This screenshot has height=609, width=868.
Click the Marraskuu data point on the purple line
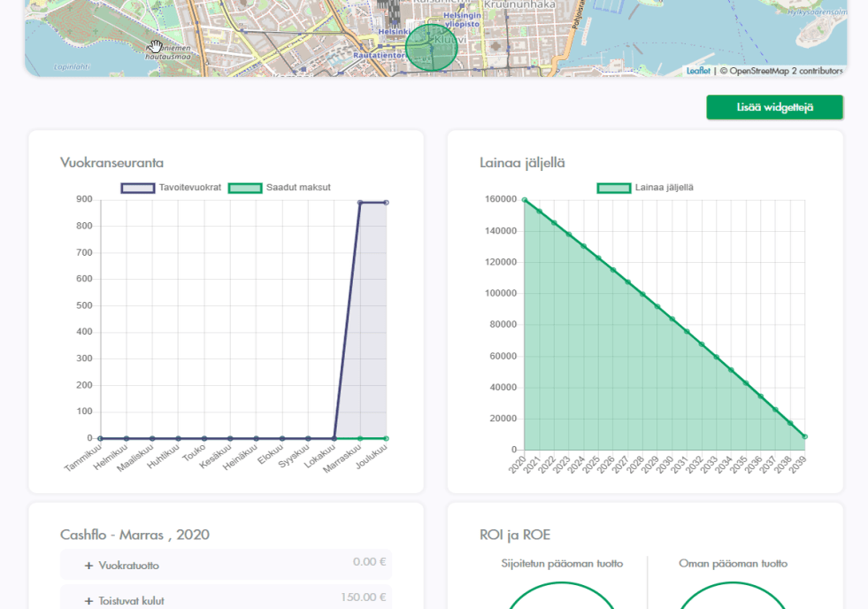[360, 203]
